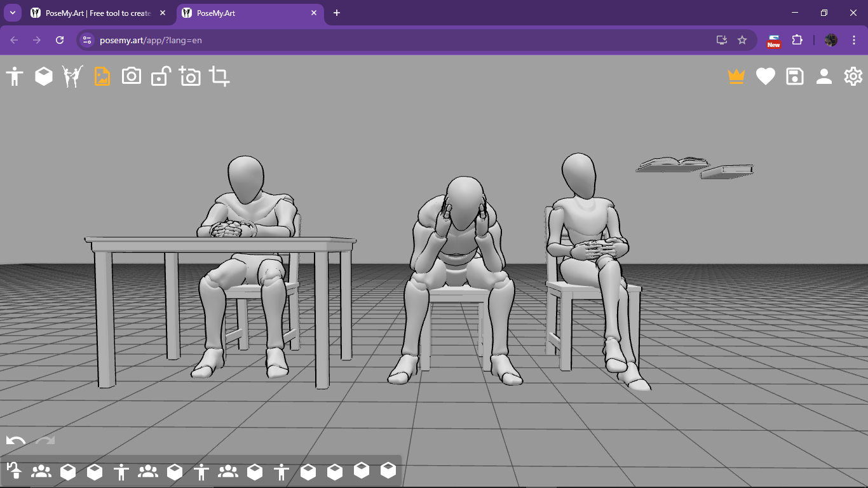Toggle the camera lock padlock icon
This screenshot has height=488, width=868.
[x=161, y=77]
